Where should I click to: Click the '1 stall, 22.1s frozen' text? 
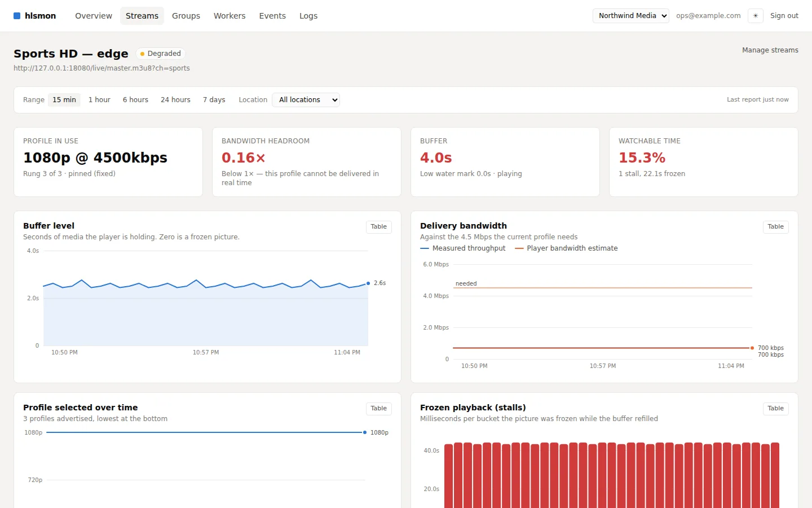[652, 174]
